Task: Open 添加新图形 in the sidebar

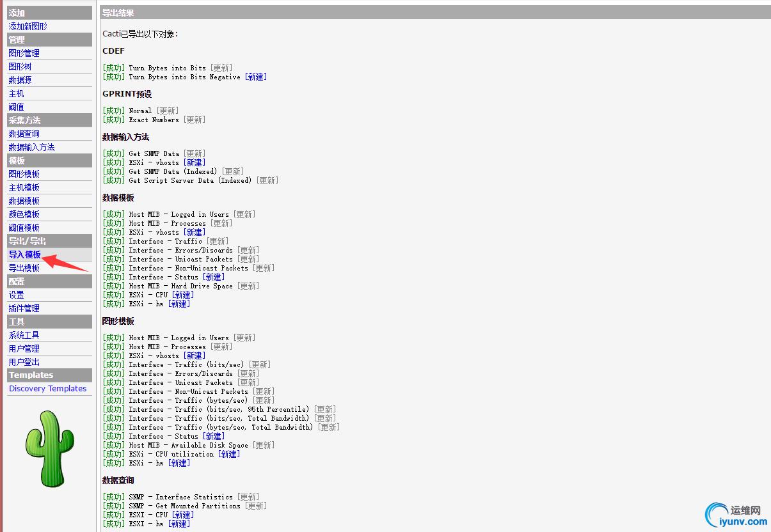Action: (28, 26)
